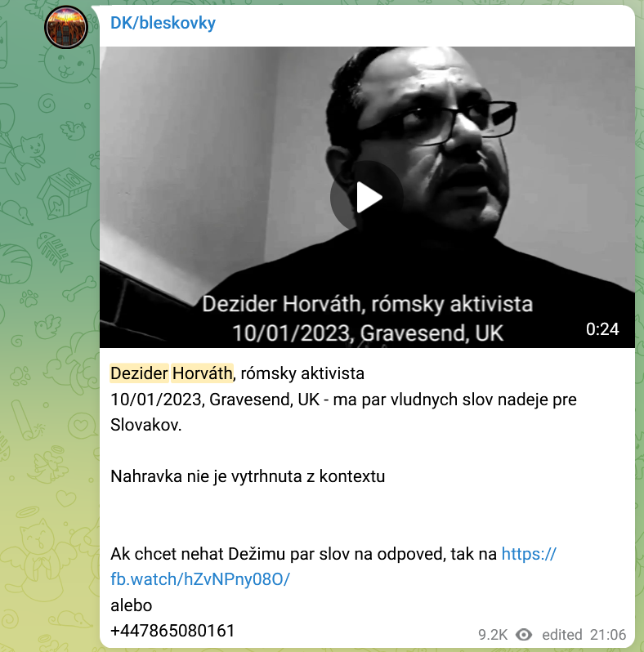
Task: Click the video overlay text rómsky aktivista
Action: tap(452, 304)
